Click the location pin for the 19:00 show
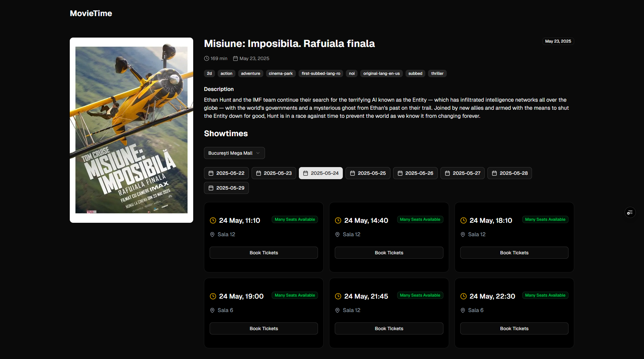Viewport: 644px width, 359px height. (x=212, y=310)
